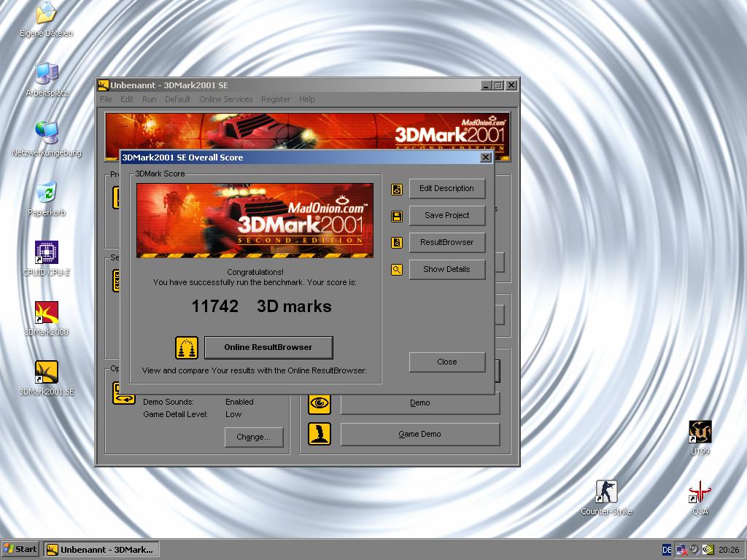Click Close in the score dialog
Viewport: 747px width, 560px height.
coord(447,362)
